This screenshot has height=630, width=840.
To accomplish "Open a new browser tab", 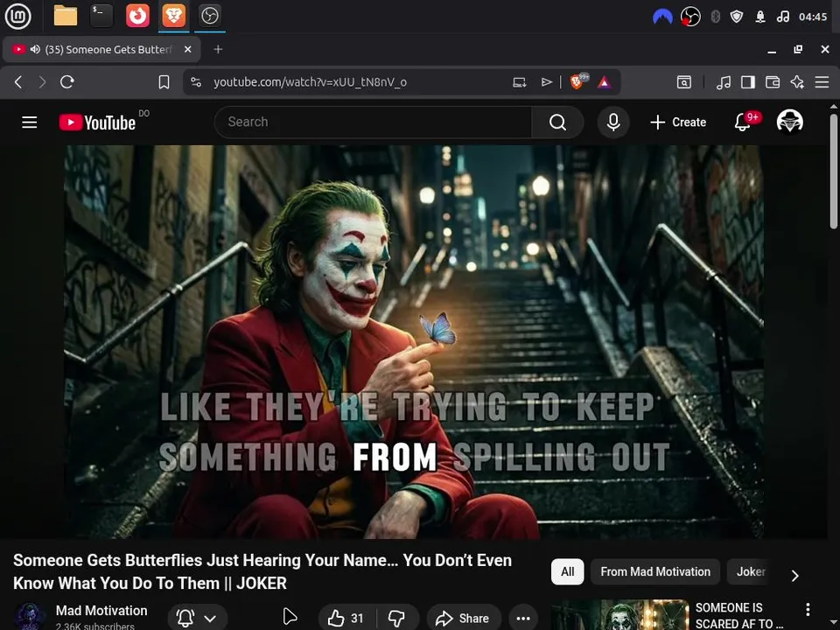I will [218, 49].
